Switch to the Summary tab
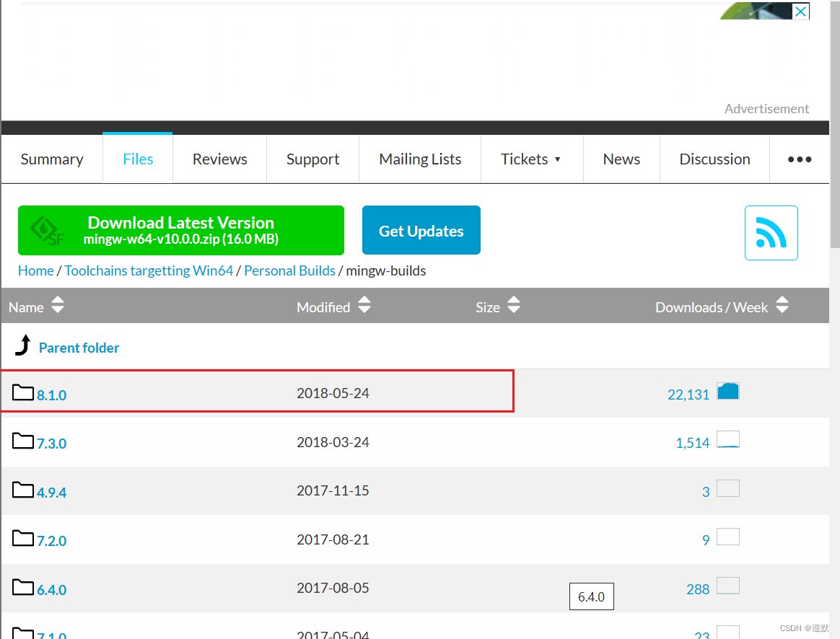Image resolution: width=840 pixels, height=639 pixels. pyautogui.click(x=52, y=159)
